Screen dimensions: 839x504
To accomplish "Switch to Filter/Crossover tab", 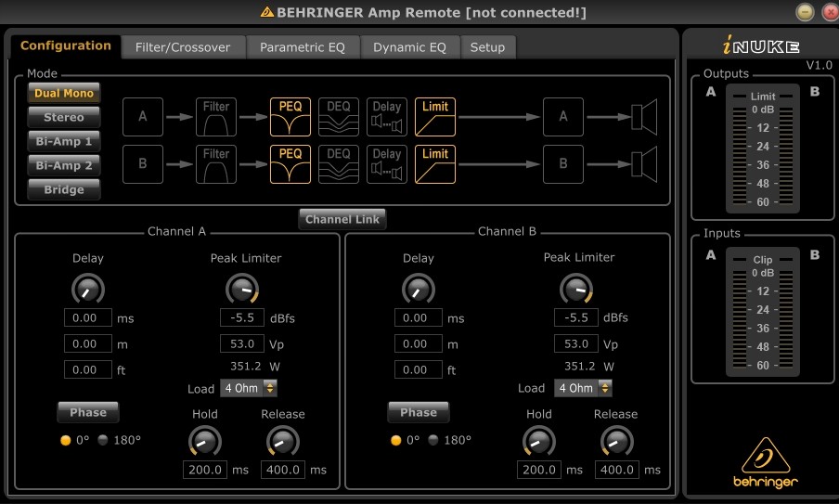I will (183, 47).
